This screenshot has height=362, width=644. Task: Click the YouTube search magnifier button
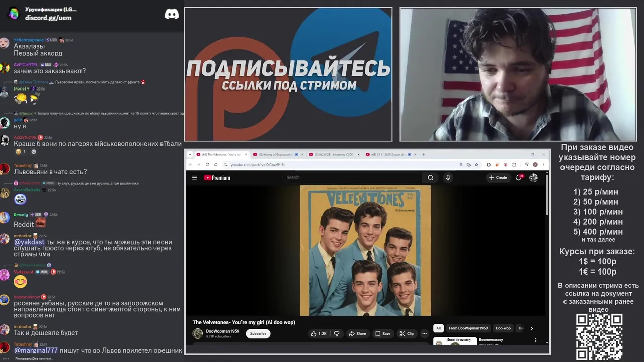click(x=430, y=177)
